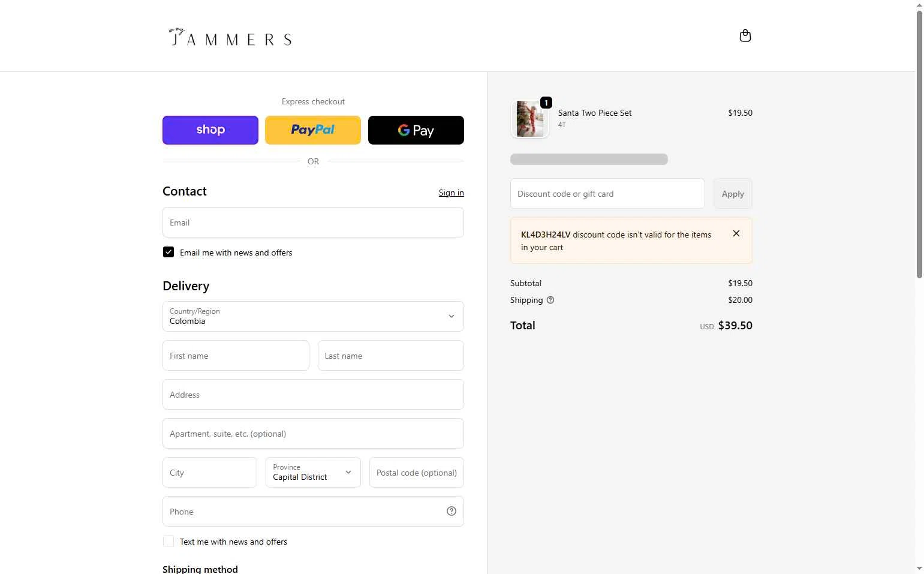Click the Apply discount button
Screen dimensions: 924x574
click(733, 194)
